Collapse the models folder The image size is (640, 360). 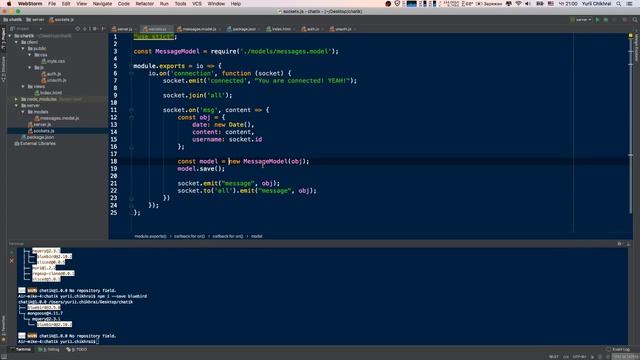[x=23, y=112]
